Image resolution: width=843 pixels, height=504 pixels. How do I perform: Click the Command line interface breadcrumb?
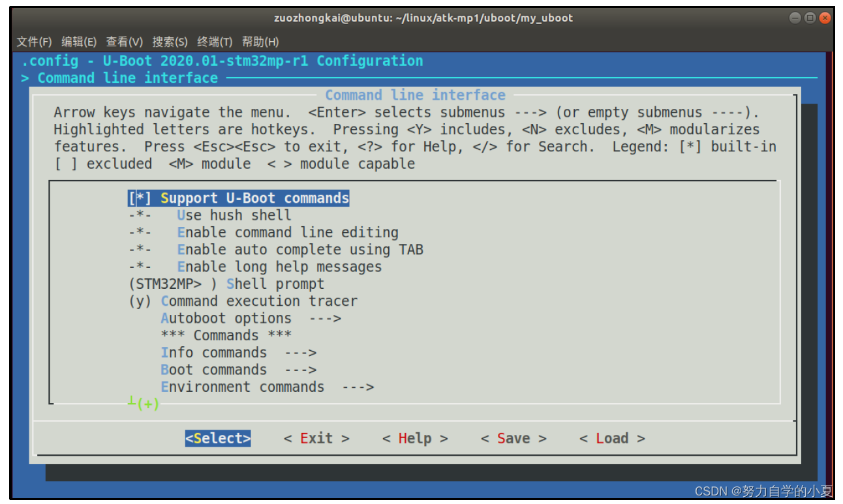pyautogui.click(x=127, y=78)
